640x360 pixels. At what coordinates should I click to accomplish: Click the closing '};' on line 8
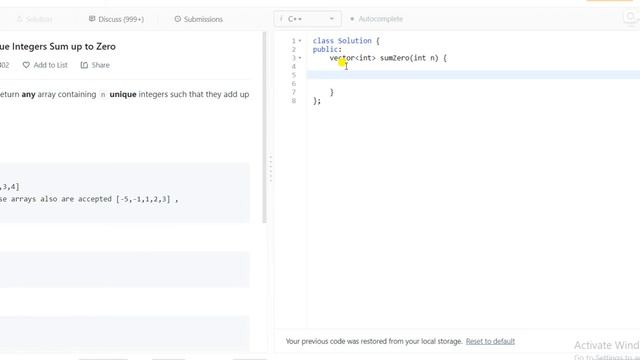317,101
